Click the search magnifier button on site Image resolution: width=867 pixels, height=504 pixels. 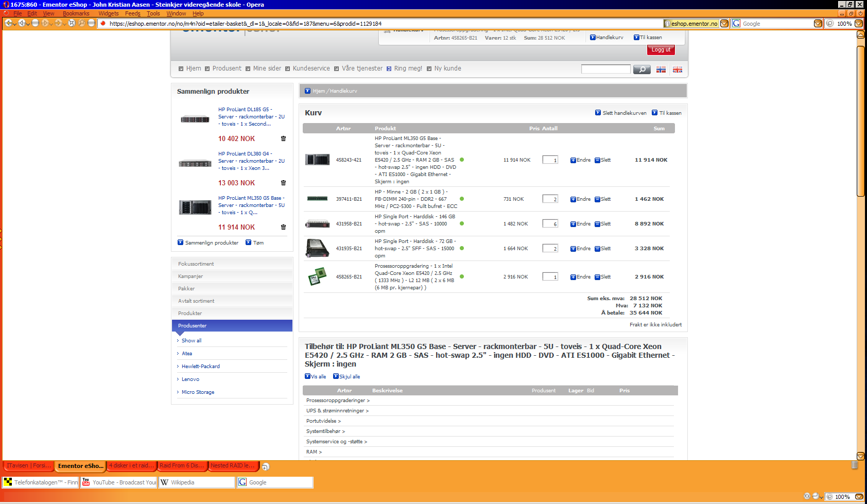pos(642,69)
